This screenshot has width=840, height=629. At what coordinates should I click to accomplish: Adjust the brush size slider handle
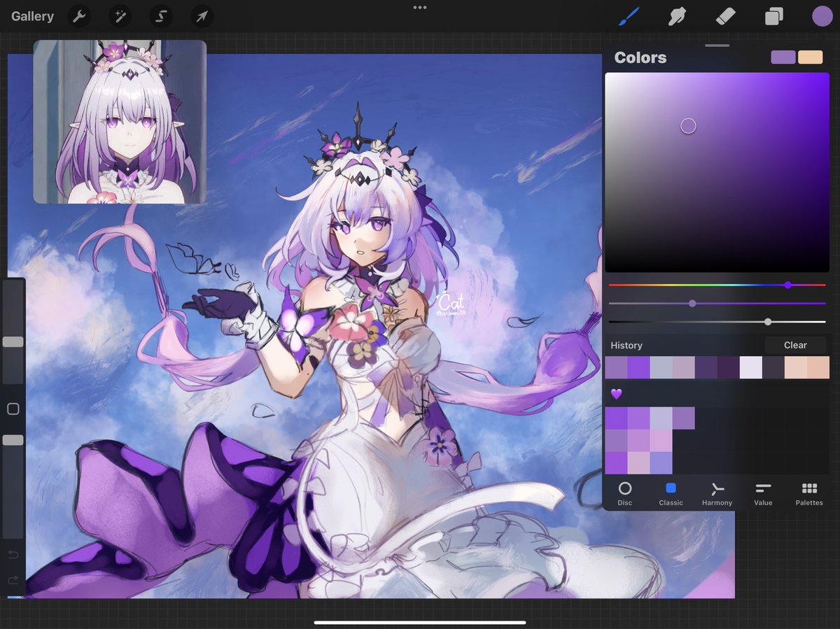click(x=13, y=341)
